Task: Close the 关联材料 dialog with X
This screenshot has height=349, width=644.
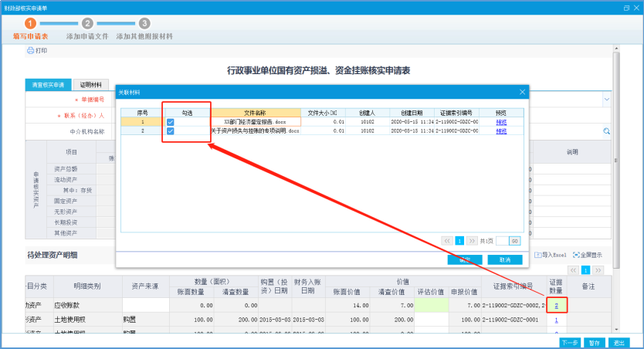Action: coord(522,92)
